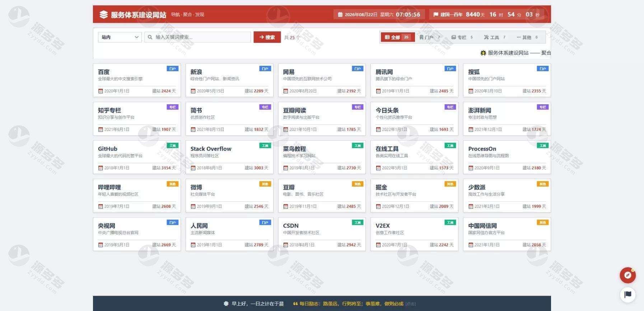Click the 工具 badge on the V2EX card
Viewport: 644px width, 311px height.
click(x=451, y=223)
